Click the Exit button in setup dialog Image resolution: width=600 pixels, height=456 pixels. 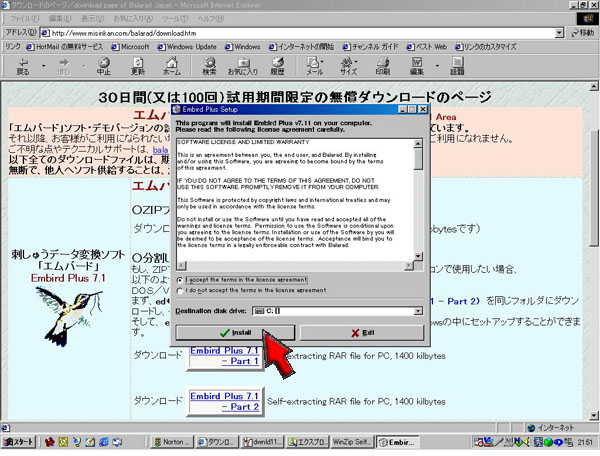pos(362,332)
